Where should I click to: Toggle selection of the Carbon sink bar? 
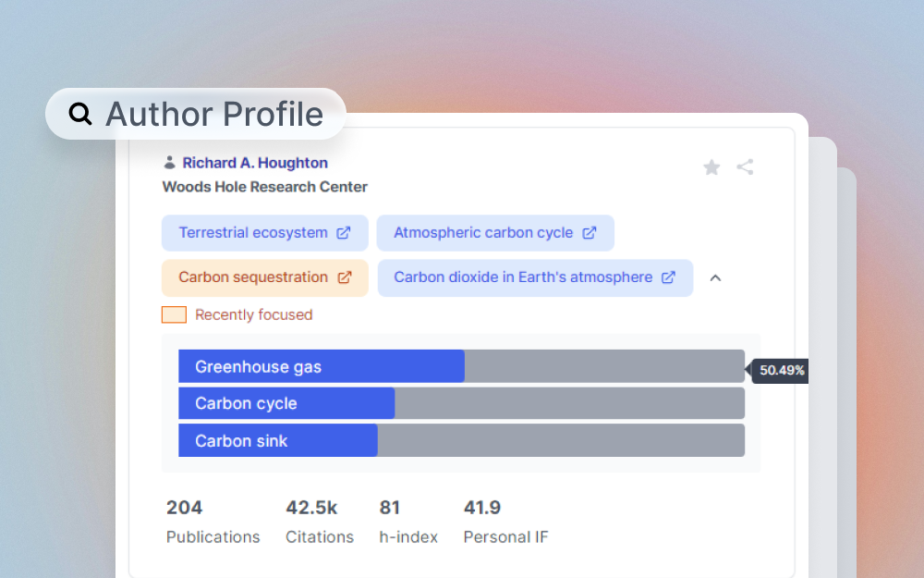click(277, 440)
